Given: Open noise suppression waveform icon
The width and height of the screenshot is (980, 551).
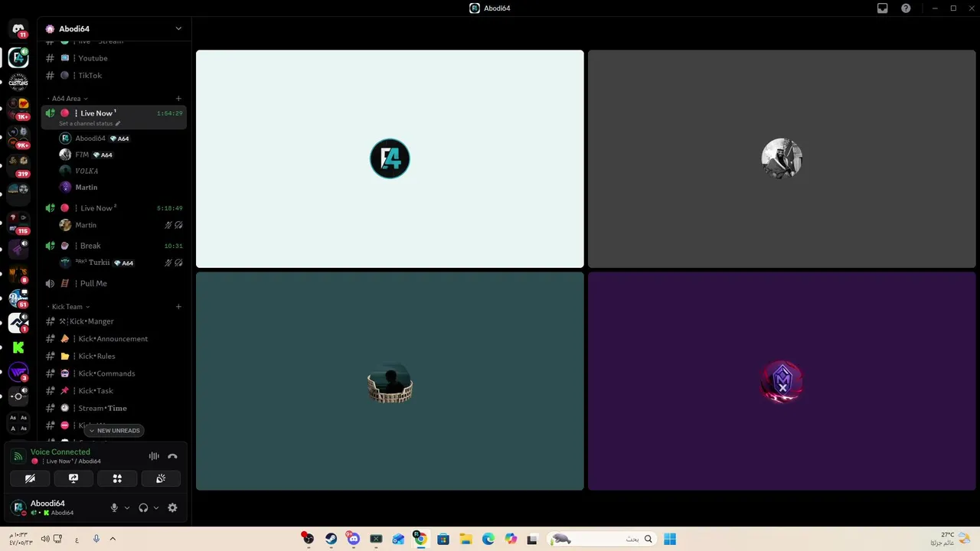Looking at the screenshot, I should coord(154,456).
